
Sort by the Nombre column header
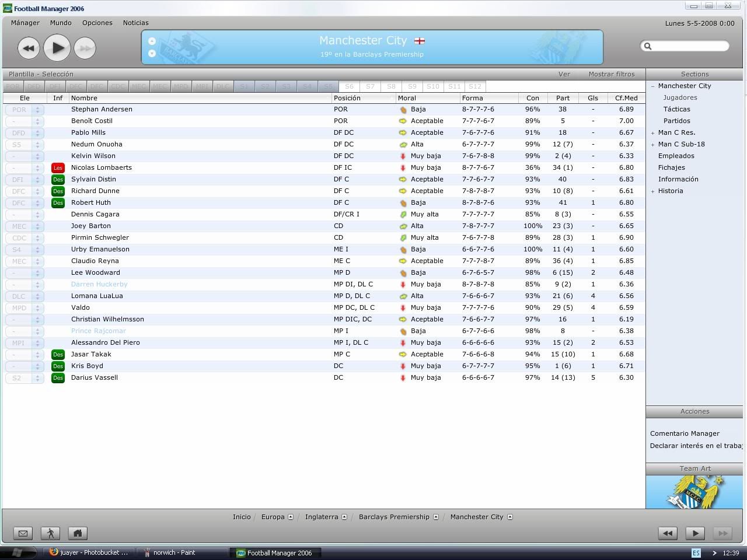[x=201, y=98]
